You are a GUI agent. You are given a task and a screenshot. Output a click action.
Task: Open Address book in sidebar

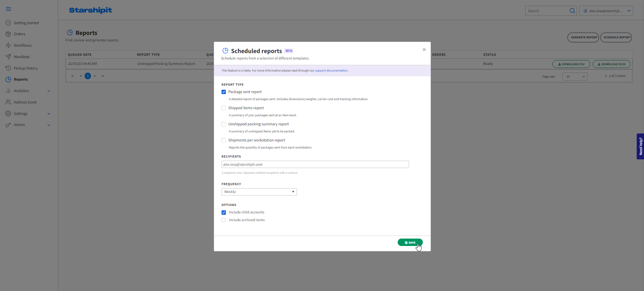(x=25, y=102)
